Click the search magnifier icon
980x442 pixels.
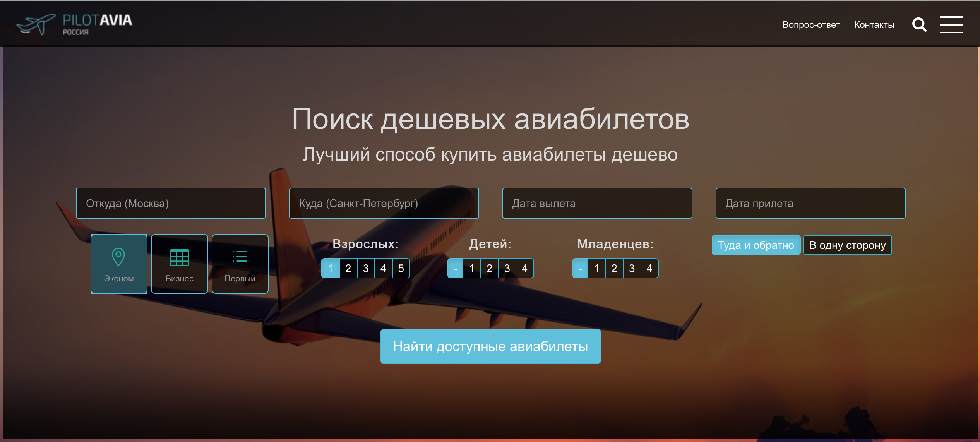pos(920,24)
